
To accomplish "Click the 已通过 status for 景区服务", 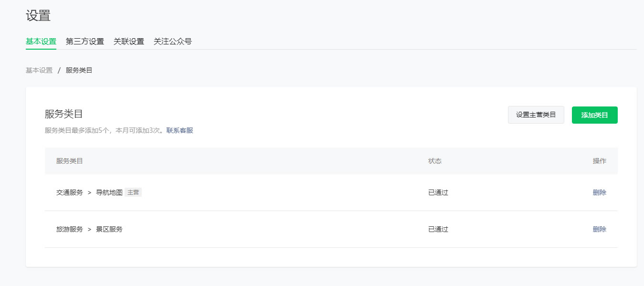I will coord(438,229).
